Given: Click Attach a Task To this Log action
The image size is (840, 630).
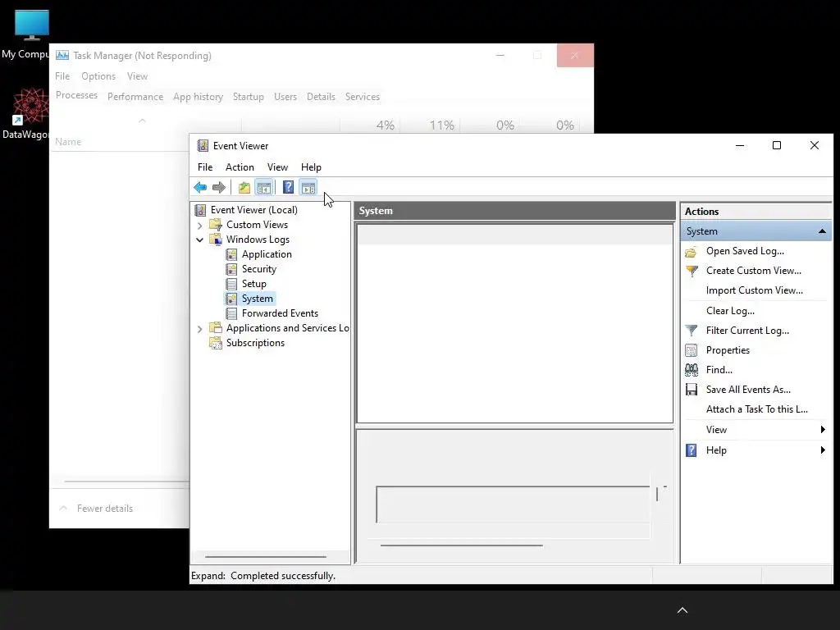Looking at the screenshot, I should 756,409.
